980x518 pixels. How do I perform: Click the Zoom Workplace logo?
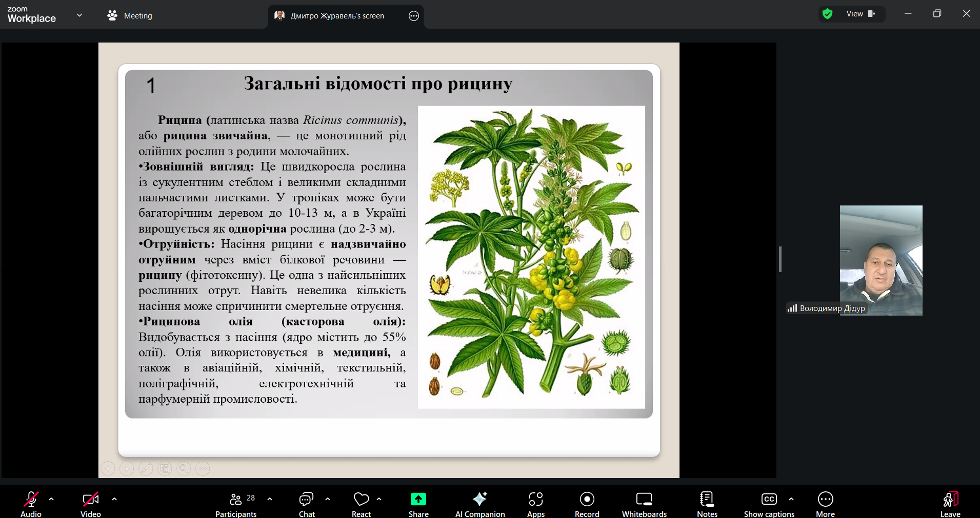32,15
